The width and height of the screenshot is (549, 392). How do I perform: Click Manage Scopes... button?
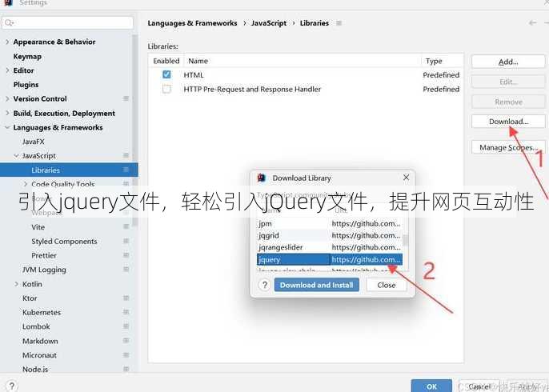(x=508, y=147)
